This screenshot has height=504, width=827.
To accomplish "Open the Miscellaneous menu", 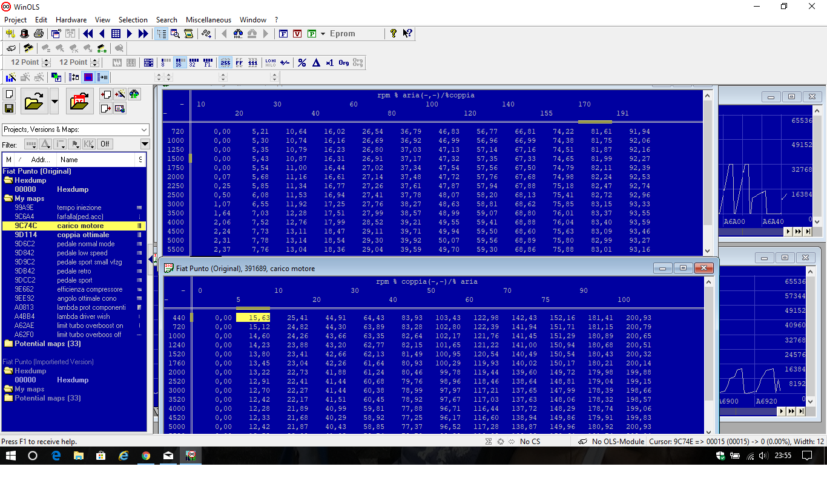I will pyautogui.click(x=209, y=20).
